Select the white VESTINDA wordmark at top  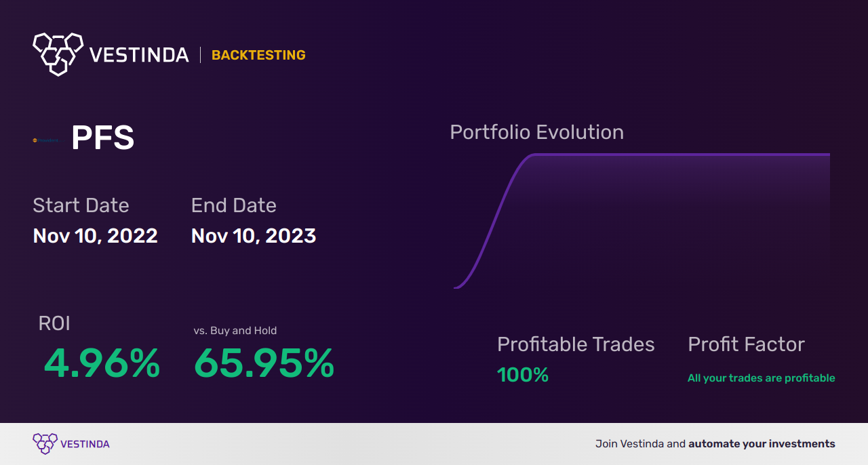click(x=139, y=55)
